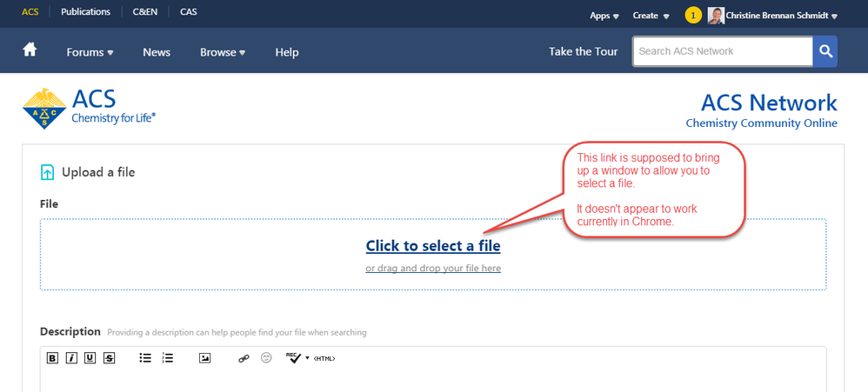
Task: Expand the Forums dropdown menu
Action: [x=90, y=52]
